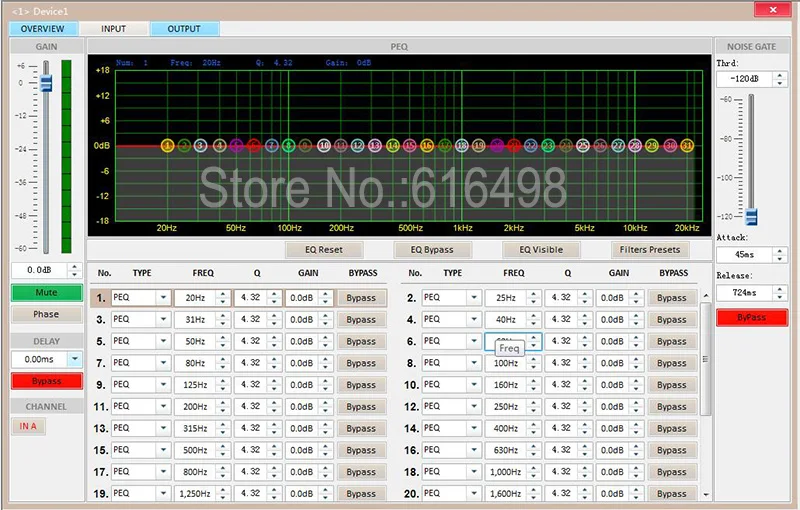Click the Release 724ms field
The image size is (800, 510).
coord(745,293)
